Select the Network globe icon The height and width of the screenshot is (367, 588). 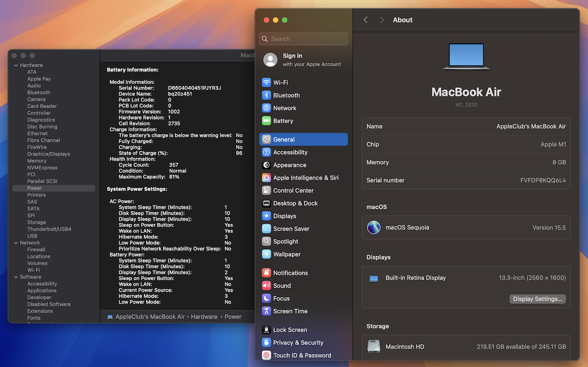(266, 108)
